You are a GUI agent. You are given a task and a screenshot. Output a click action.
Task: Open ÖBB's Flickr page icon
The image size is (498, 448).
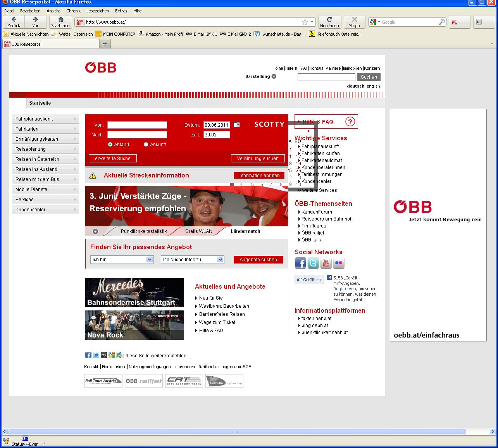(x=339, y=263)
